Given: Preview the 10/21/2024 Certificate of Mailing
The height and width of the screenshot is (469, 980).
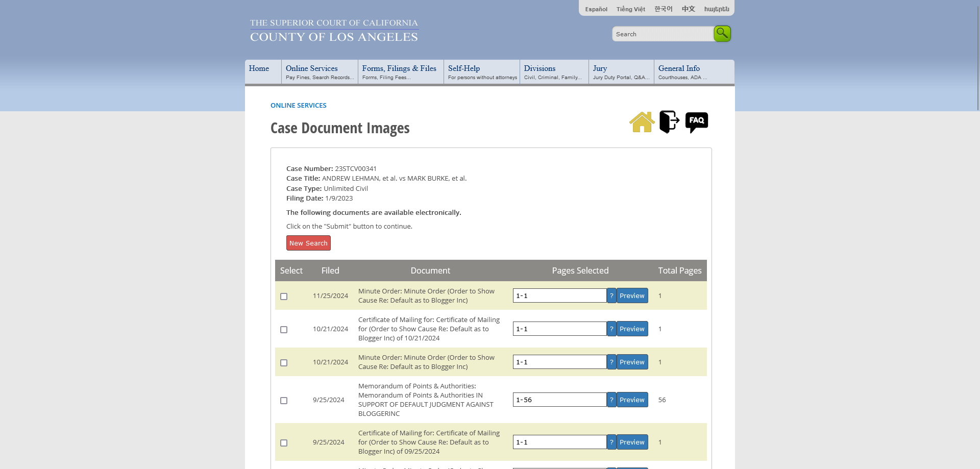Looking at the screenshot, I should pos(632,329).
